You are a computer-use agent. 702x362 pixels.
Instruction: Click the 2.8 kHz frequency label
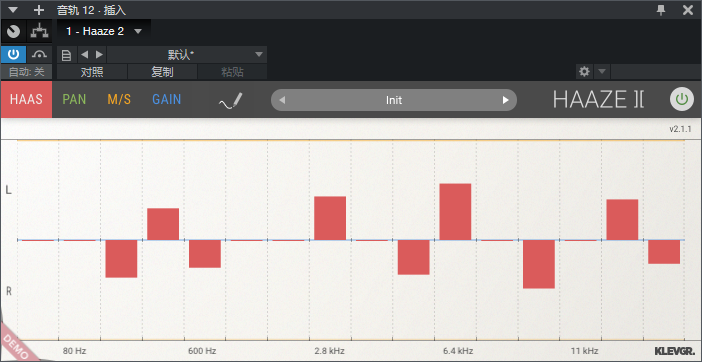pyautogui.click(x=329, y=351)
